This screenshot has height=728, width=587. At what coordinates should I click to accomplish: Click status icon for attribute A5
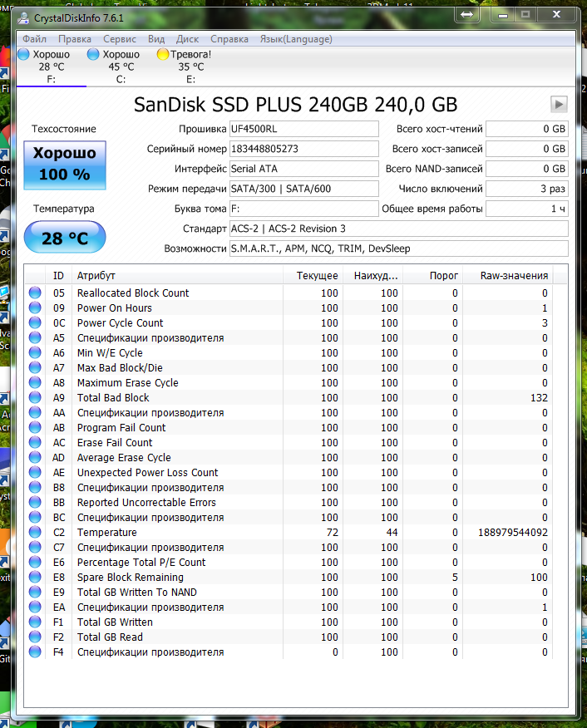point(35,337)
